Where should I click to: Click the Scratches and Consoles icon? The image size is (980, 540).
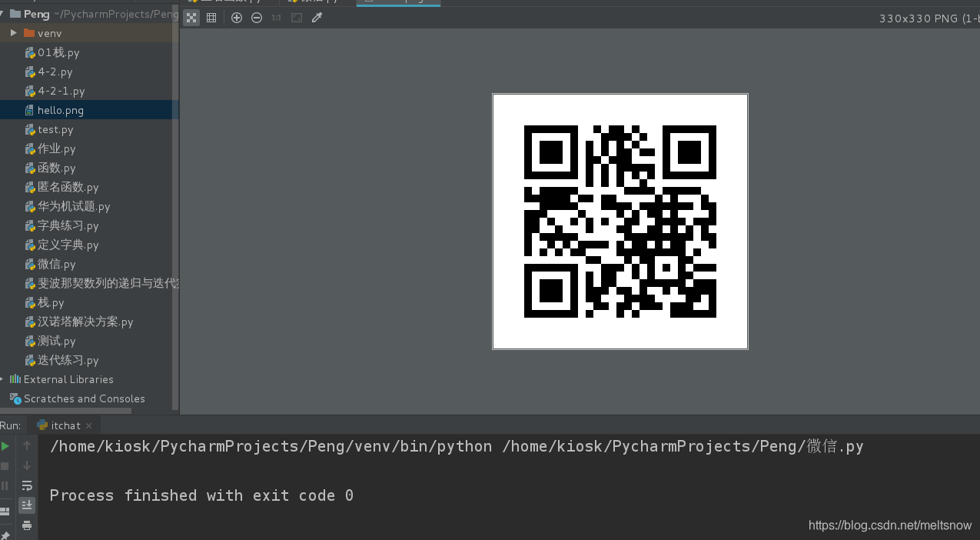15,398
